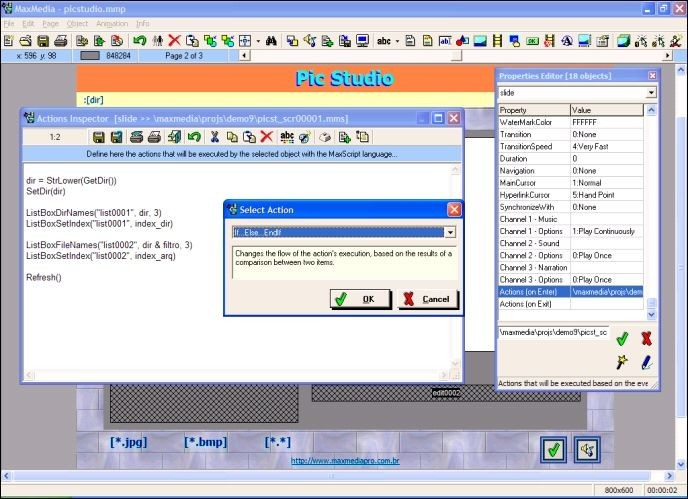Close the Select Action dialog

[454, 210]
